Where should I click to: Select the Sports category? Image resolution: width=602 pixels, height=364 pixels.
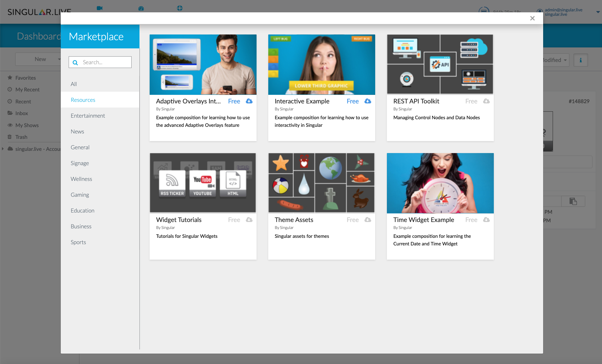[100, 242]
